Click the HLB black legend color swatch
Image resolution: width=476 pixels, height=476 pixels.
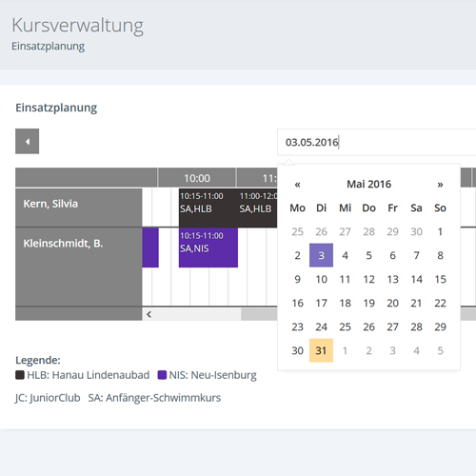(20, 375)
